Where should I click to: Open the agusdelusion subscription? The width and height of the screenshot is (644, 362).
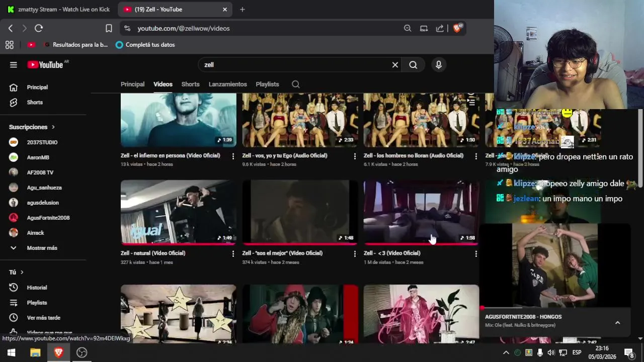pyautogui.click(x=43, y=203)
